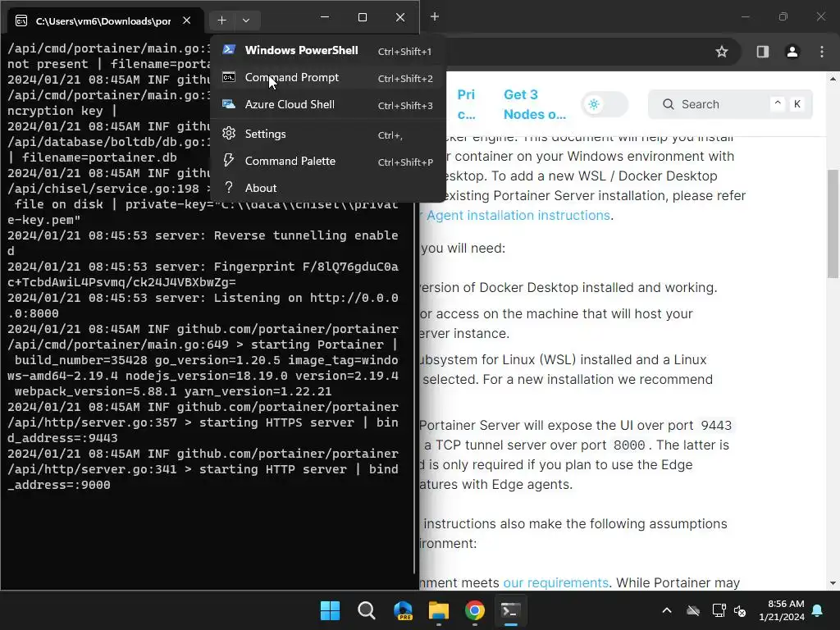Open Chrome three-dot menu
840x630 pixels.
click(x=822, y=52)
